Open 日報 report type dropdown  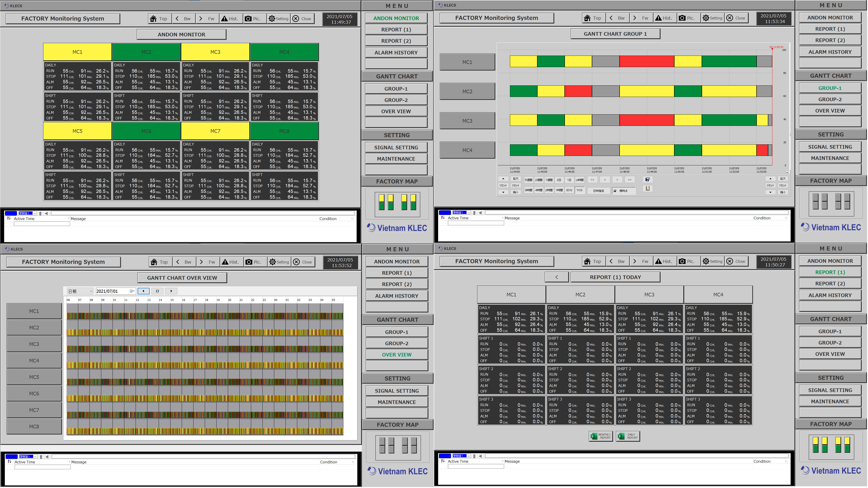(x=80, y=291)
